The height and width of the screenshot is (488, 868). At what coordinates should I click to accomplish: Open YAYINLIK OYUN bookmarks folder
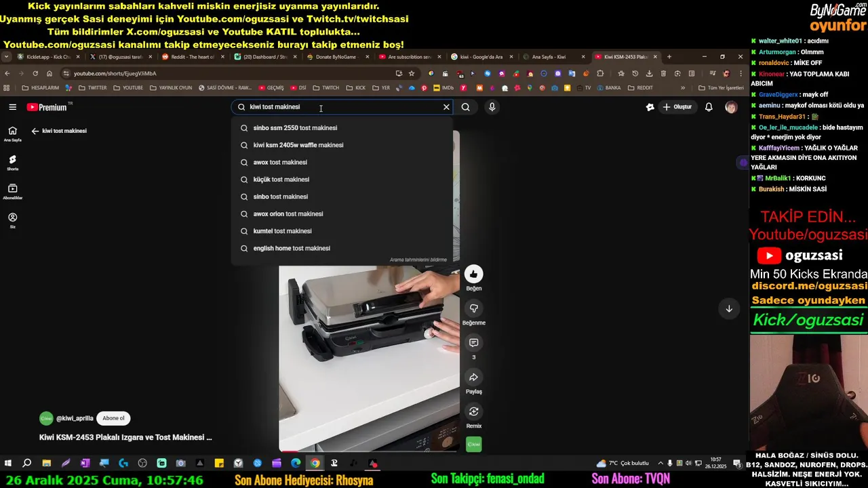pos(171,87)
